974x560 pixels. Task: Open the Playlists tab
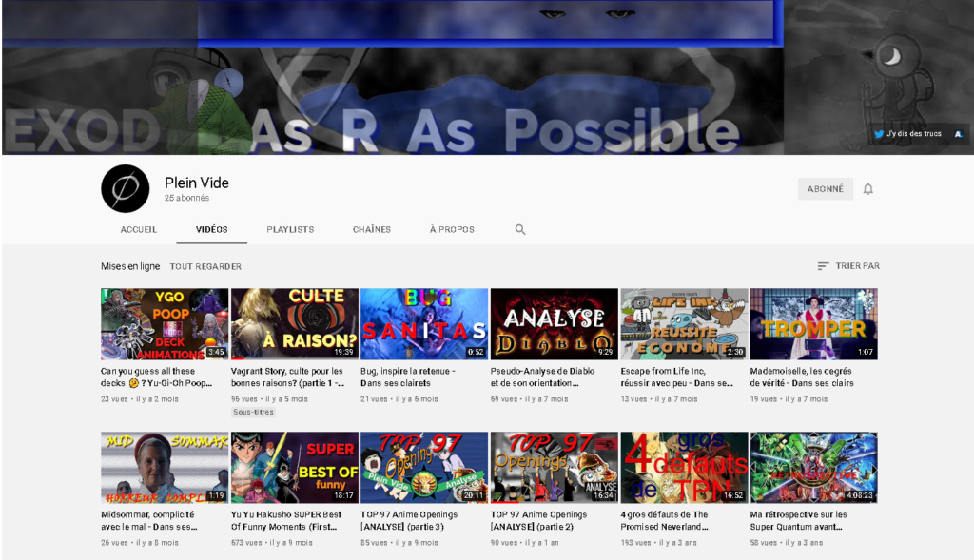point(290,230)
